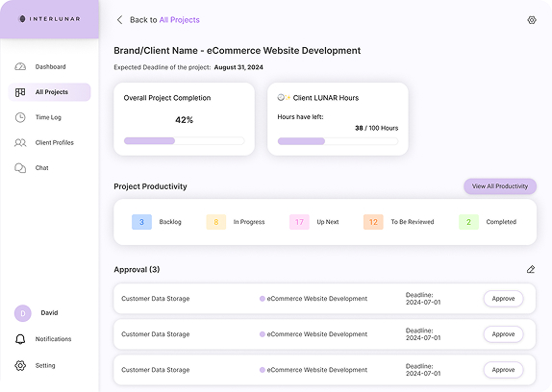Click the Hours have left label
Screen dimensions: 552x392
(300, 116)
